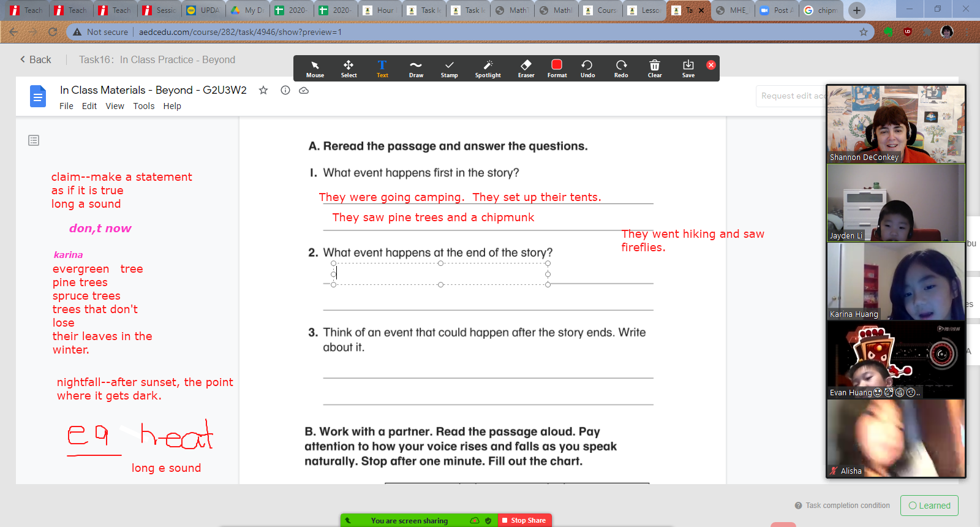980x527 pixels.
Task: Click inside the active text box under question 2
Action: point(440,274)
